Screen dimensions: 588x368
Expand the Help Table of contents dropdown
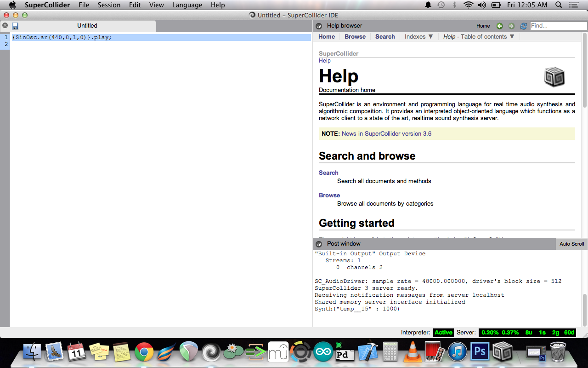(x=479, y=36)
